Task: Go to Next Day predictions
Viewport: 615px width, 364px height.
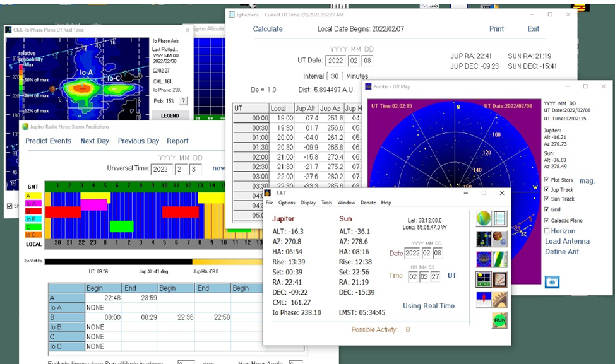Action: 95,141
